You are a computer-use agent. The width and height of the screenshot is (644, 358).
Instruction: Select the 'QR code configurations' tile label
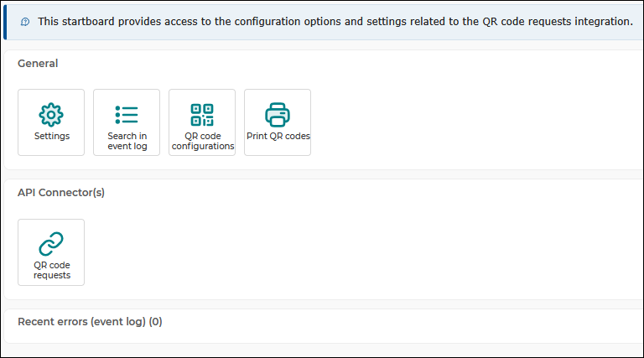(x=203, y=141)
